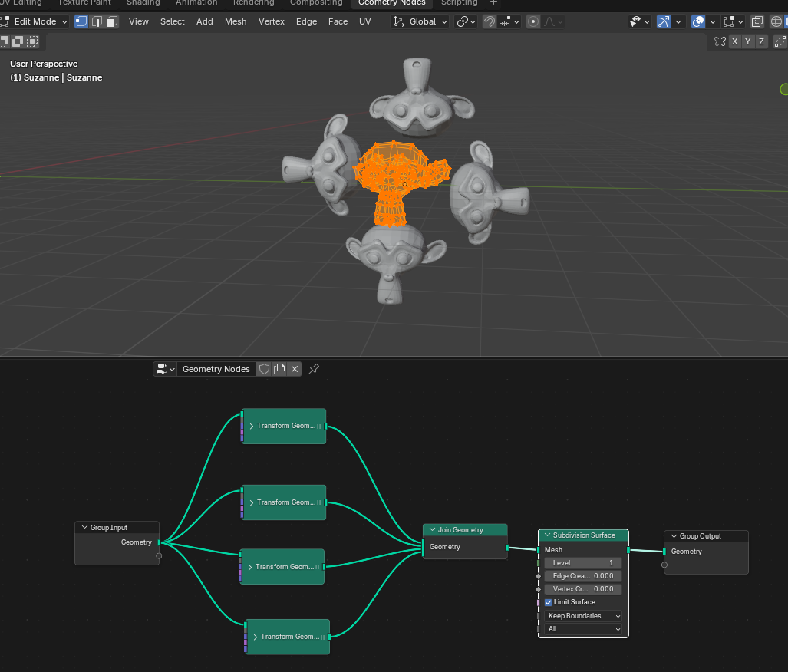Click auto merge vertices icon
Screen dimensions: 788x672
pyautogui.click(x=780, y=41)
